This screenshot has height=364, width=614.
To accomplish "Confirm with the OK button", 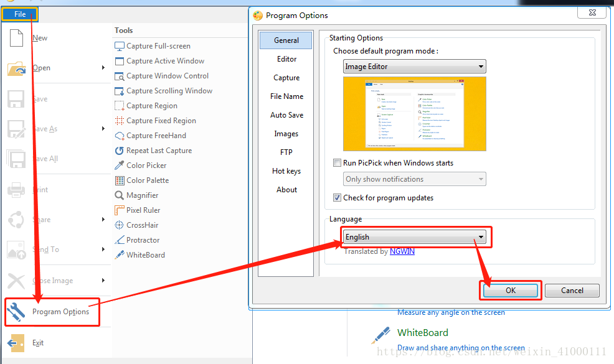I will pyautogui.click(x=511, y=291).
